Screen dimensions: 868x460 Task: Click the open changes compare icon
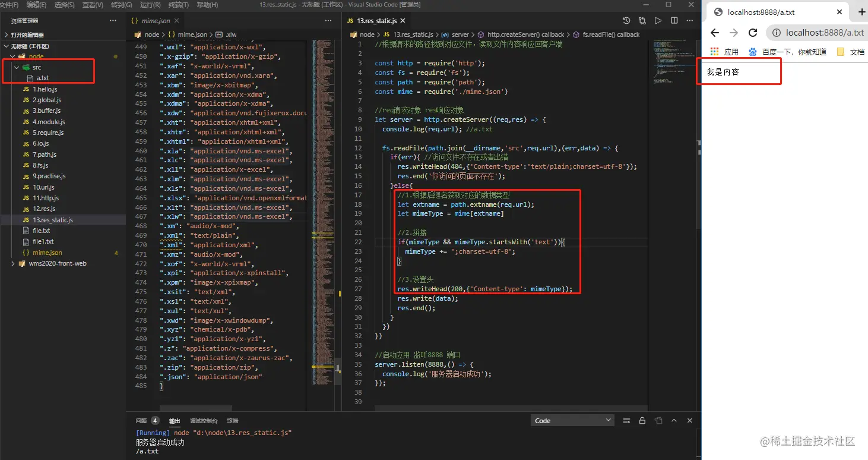(642, 21)
